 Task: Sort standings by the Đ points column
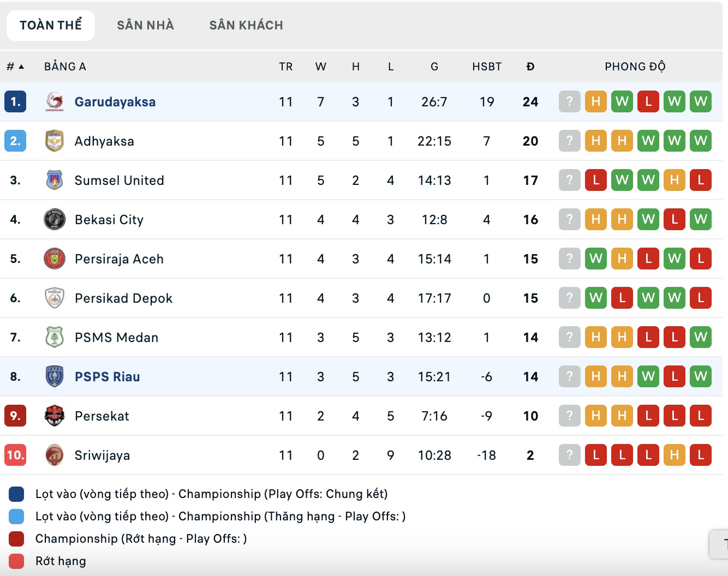(530, 66)
